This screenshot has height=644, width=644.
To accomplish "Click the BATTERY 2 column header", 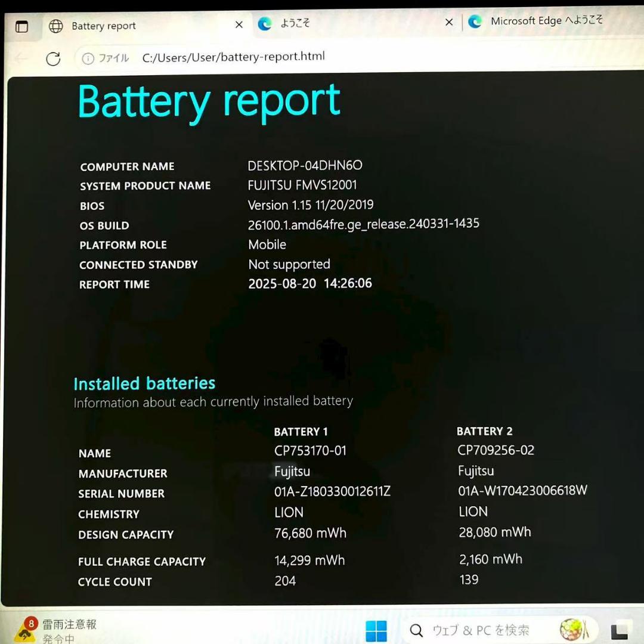I will click(x=484, y=431).
